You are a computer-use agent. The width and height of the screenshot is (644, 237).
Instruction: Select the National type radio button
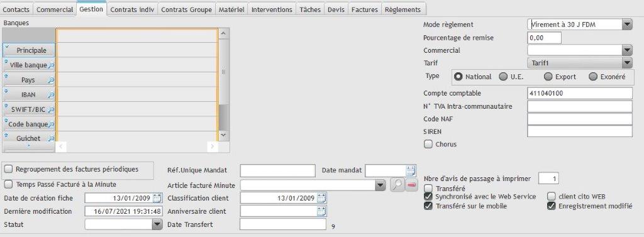[458, 77]
